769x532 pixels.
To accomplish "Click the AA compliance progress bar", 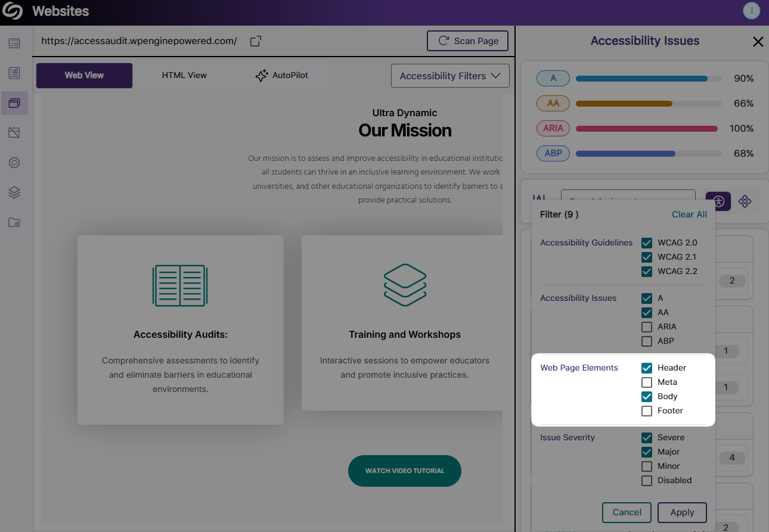I will 648,104.
